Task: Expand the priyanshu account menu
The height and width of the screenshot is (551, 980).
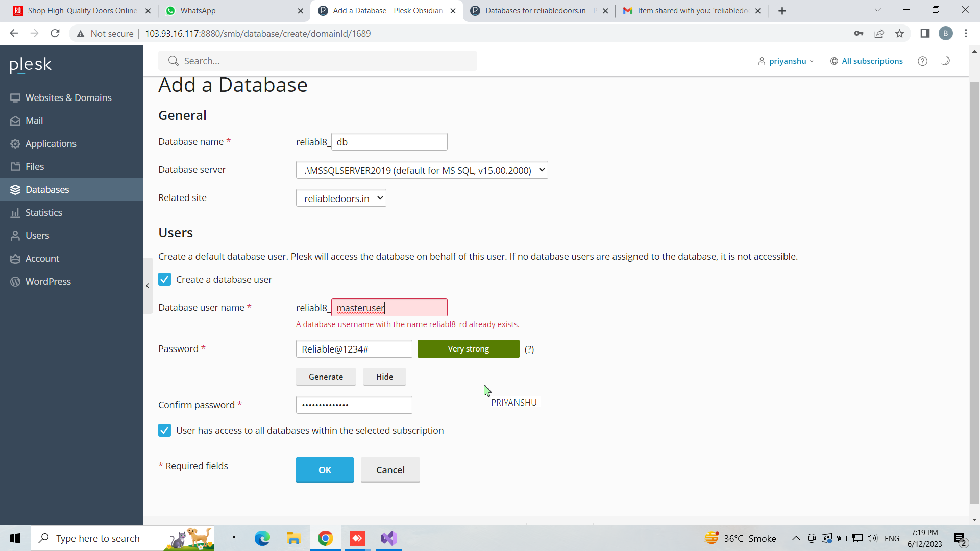Action: pyautogui.click(x=787, y=61)
